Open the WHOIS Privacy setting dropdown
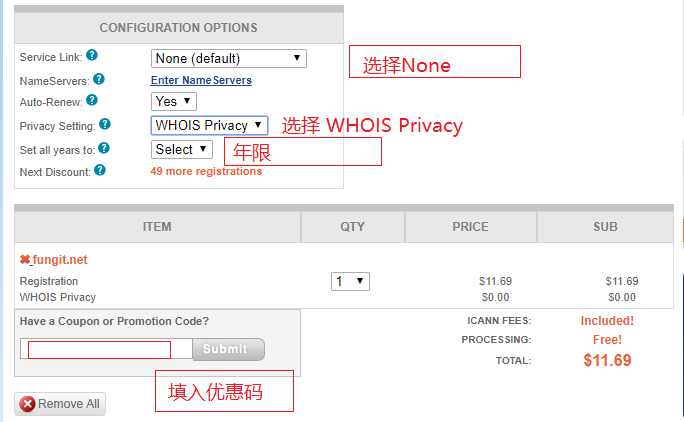This screenshot has width=684, height=422. pos(209,125)
